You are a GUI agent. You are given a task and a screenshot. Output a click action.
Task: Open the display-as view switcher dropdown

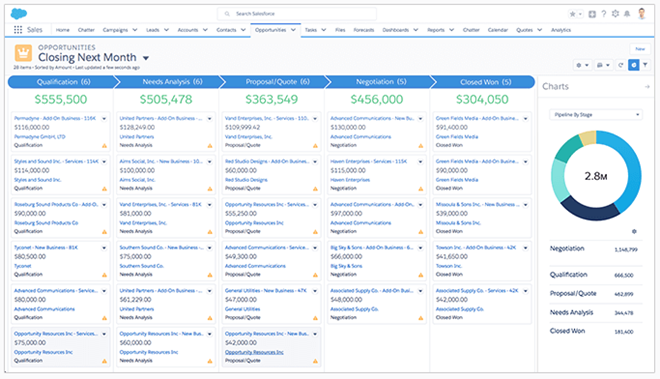pos(603,65)
